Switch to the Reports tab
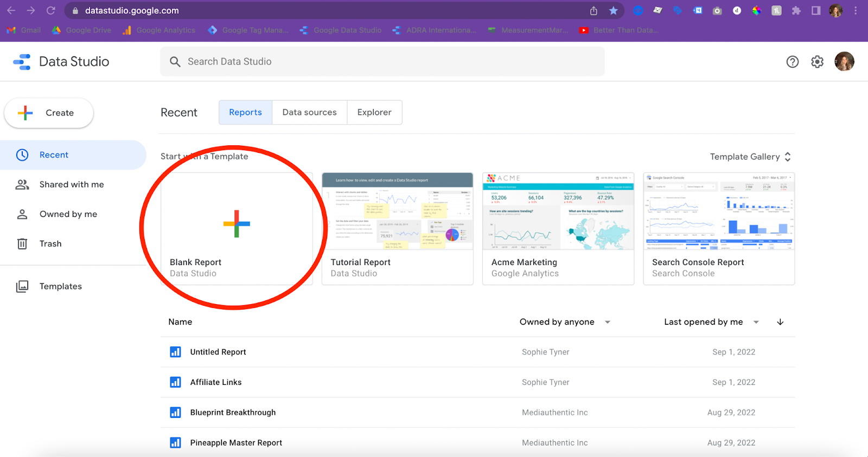 click(x=245, y=112)
